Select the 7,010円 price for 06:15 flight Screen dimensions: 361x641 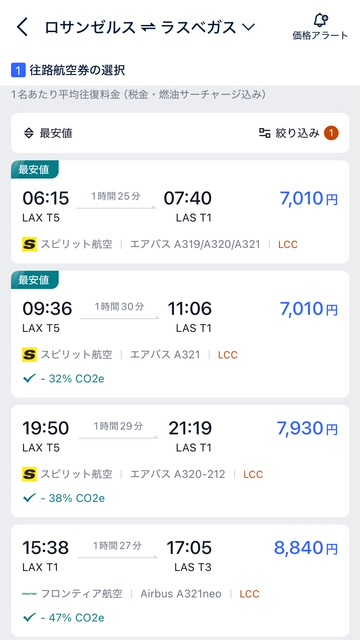309,199
